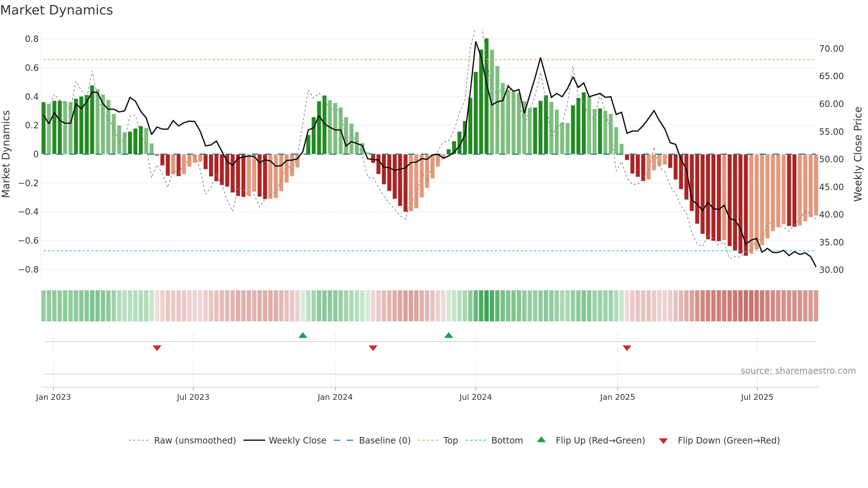The width and height of the screenshot is (868, 488).
Task: Toggle the Weekly Close legend entry
Action: point(285,440)
